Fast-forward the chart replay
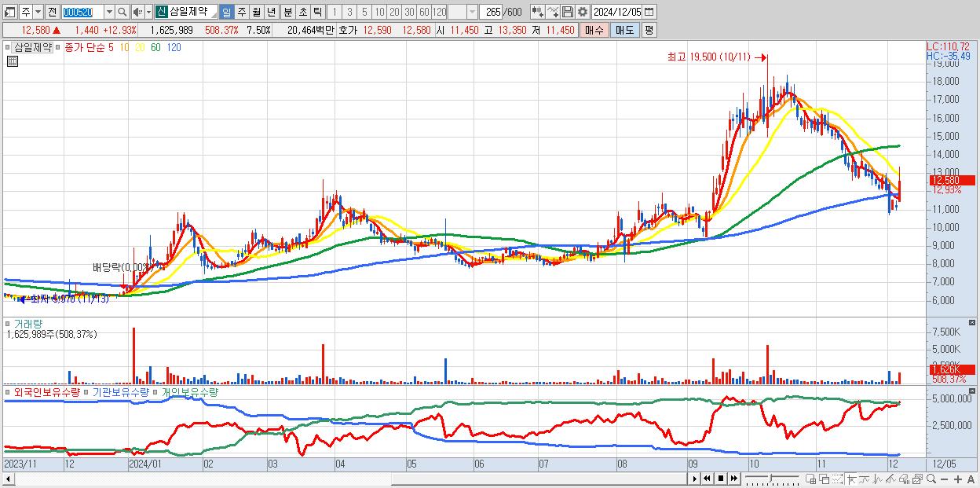This screenshot has width=980, height=488. 733,478
